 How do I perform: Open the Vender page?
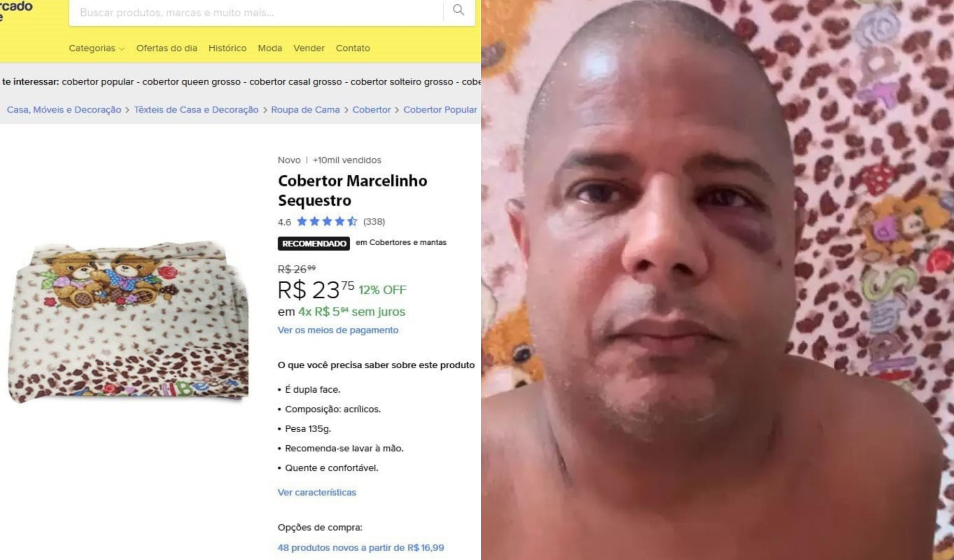[309, 48]
